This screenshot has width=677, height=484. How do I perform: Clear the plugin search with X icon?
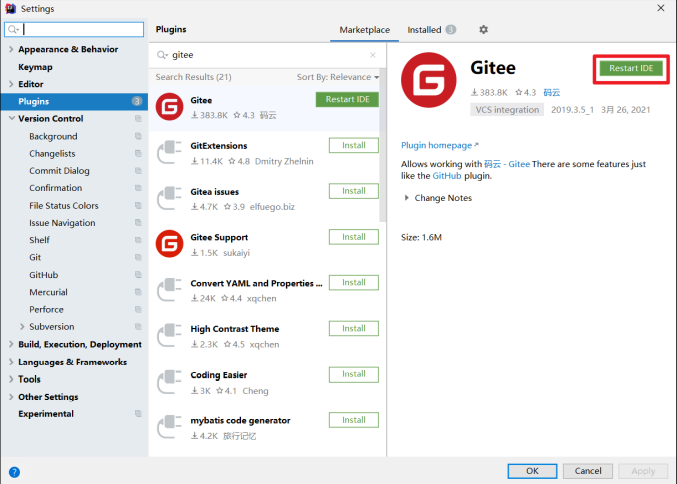point(373,56)
